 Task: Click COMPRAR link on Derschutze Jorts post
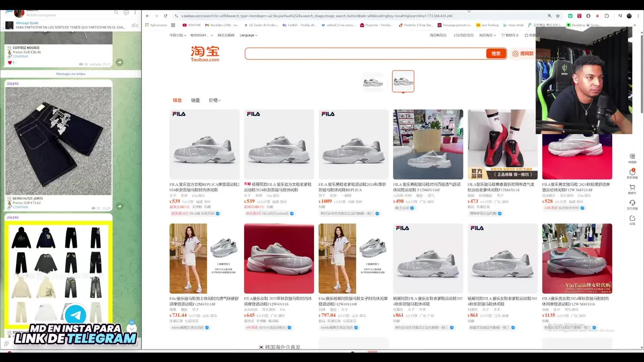point(20,207)
